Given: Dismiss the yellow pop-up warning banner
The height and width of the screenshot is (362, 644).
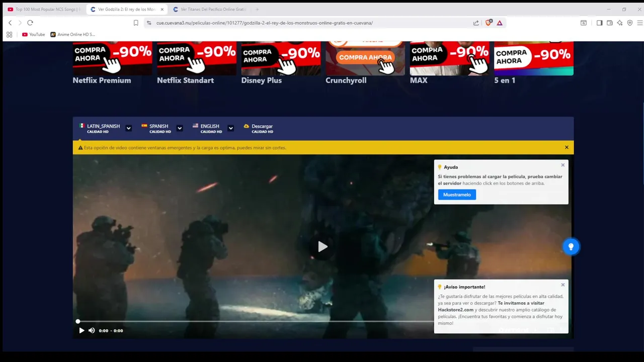Looking at the screenshot, I should click(x=567, y=147).
